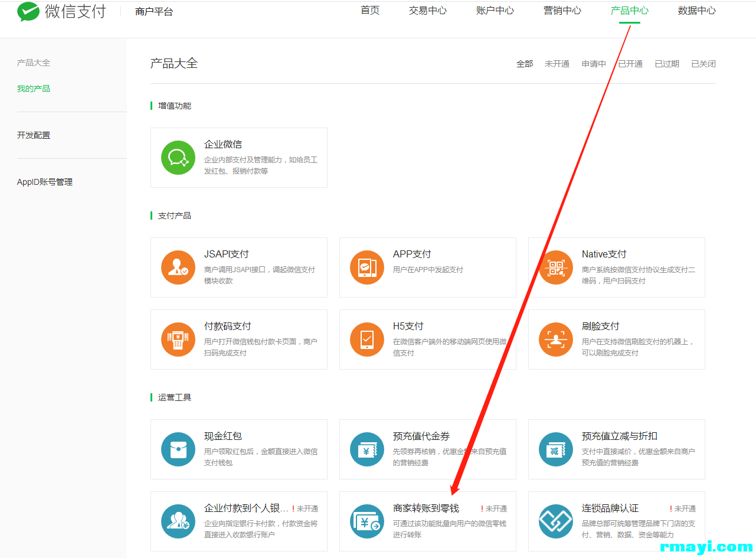Click the 企业微信 green chat icon
756x558 pixels.
coord(178,158)
